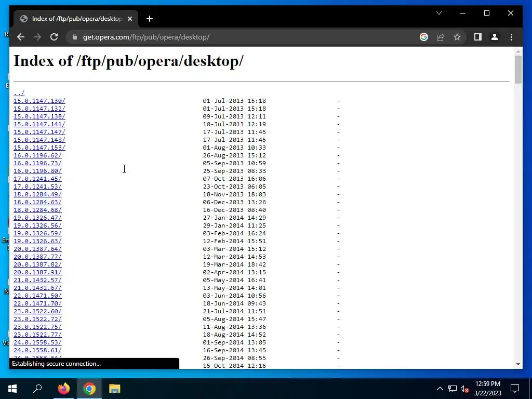The image size is (532, 399).
Task: View site info via the lock icon
Action: coord(75,37)
